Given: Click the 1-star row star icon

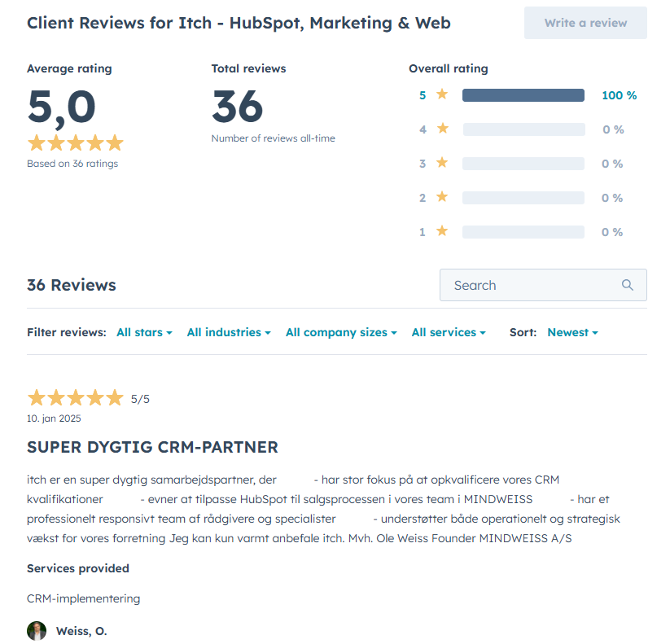Looking at the screenshot, I should [x=442, y=231].
